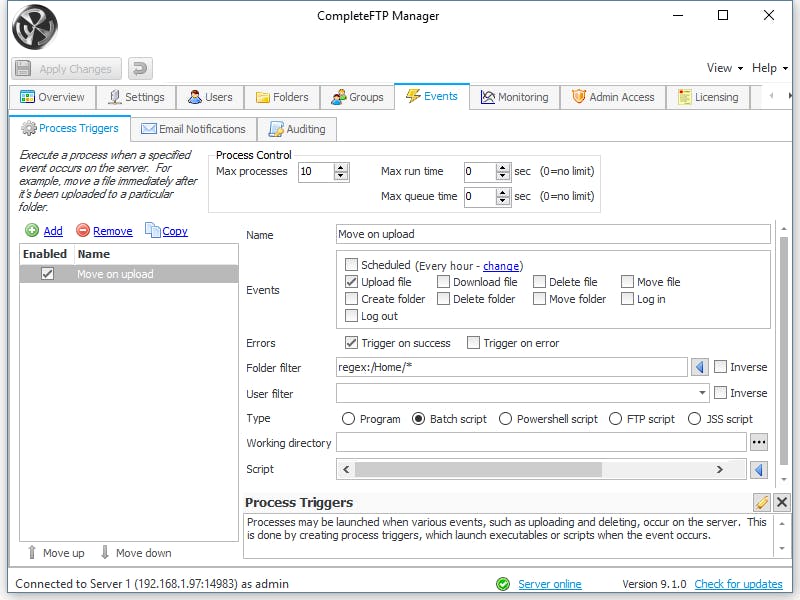
Task: Click the pencil edit icon in Process Triggers help
Action: [x=762, y=502]
